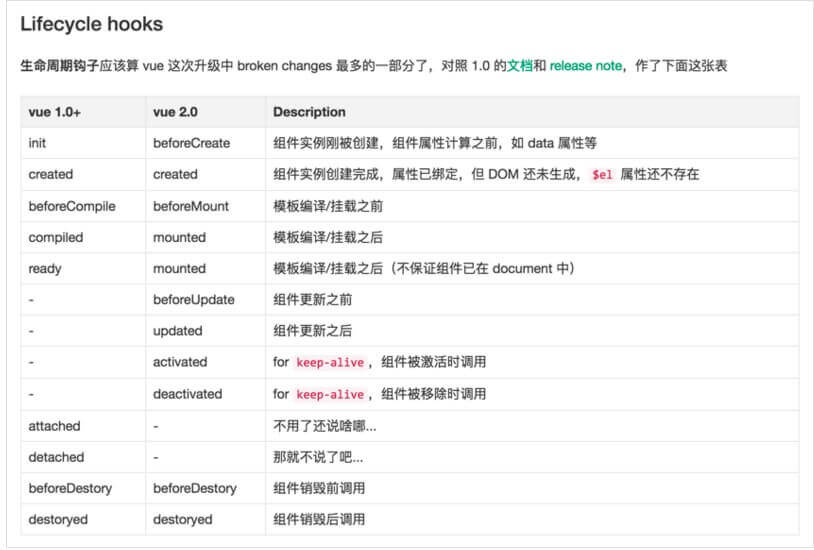814x550 pixels.
Task: Click beforeDestory in vue 1.0+ column
Action: [70, 489]
